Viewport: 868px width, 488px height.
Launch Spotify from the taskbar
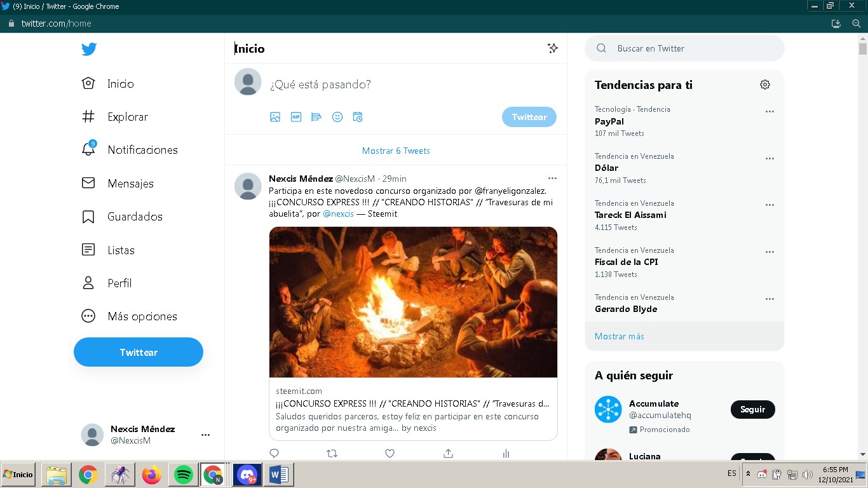click(x=184, y=475)
